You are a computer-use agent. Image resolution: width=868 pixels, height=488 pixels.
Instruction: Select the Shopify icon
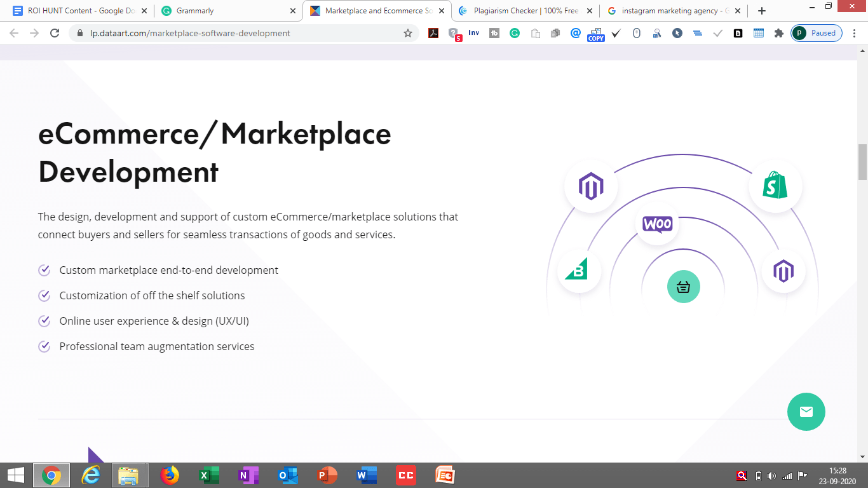click(x=775, y=186)
